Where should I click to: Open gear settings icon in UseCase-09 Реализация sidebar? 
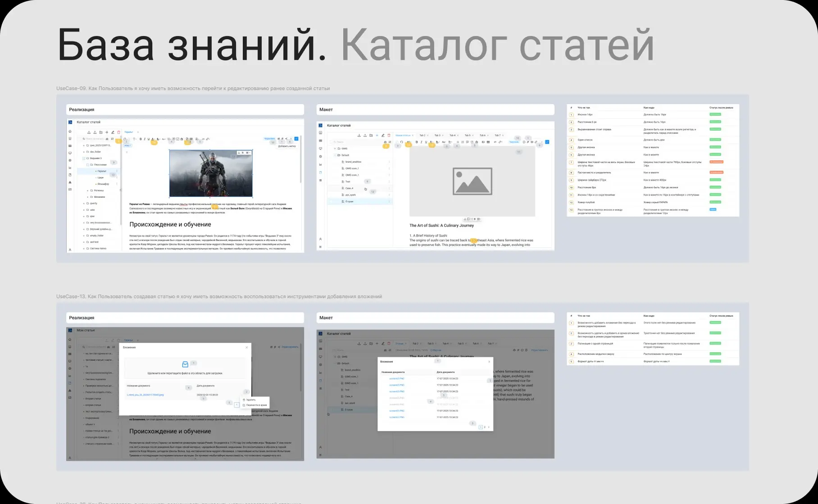click(x=70, y=160)
